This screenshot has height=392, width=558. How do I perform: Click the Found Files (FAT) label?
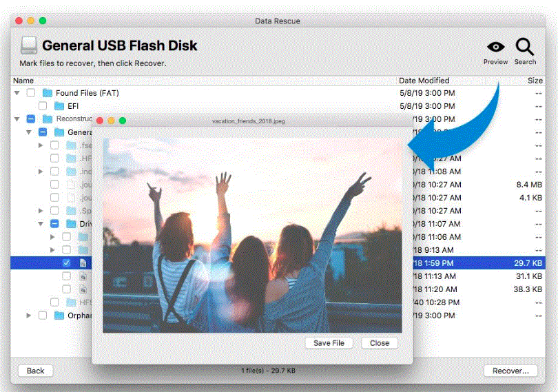[x=87, y=93]
